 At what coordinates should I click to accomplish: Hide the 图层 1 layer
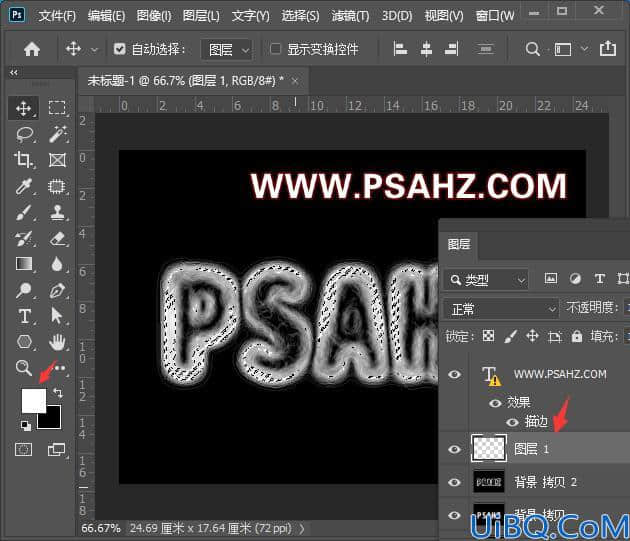[x=454, y=449]
